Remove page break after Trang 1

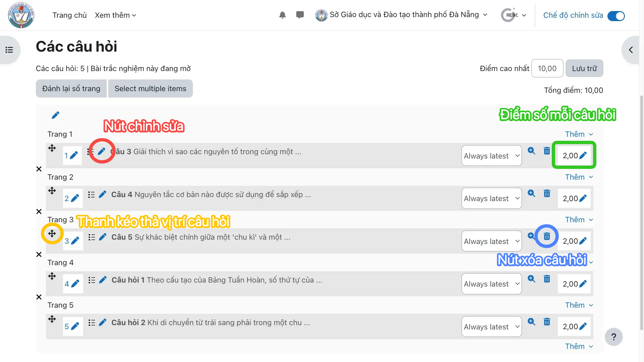tap(39, 169)
